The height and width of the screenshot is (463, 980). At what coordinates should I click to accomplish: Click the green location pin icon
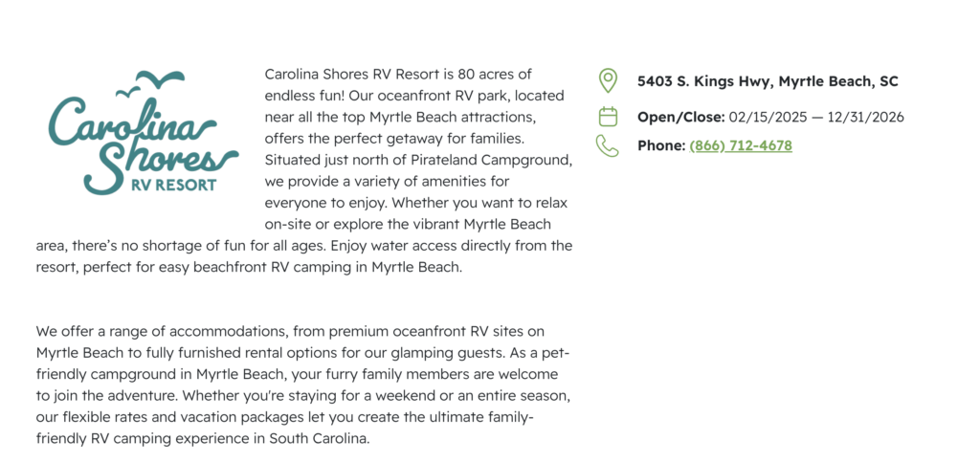(607, 81)
